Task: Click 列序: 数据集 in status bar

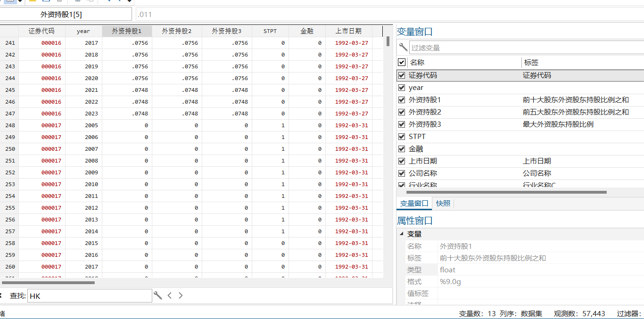Action: [521, 313]
